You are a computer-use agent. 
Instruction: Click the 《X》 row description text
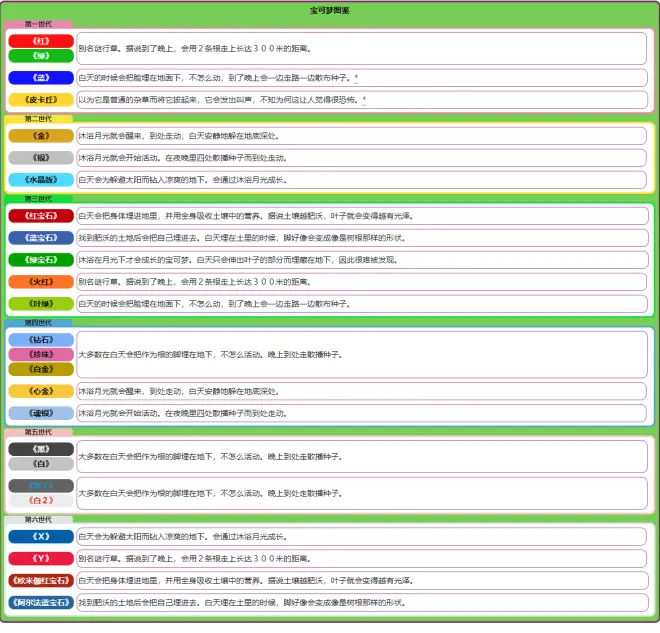183,537
